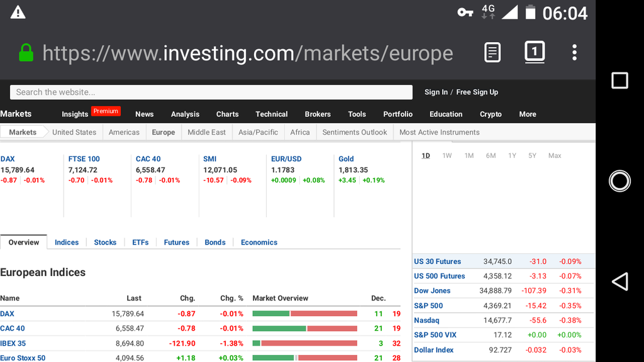Click the Free Sign Up link

tap(477, 92)
